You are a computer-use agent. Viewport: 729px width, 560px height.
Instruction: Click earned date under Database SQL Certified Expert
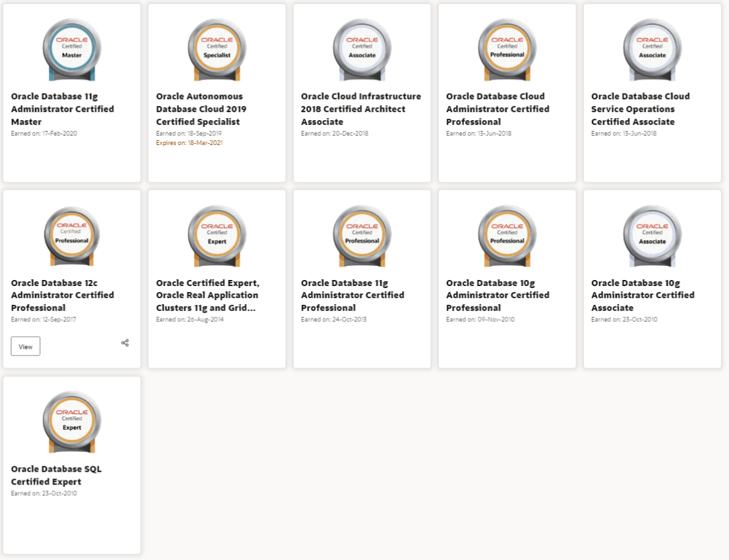44,494
